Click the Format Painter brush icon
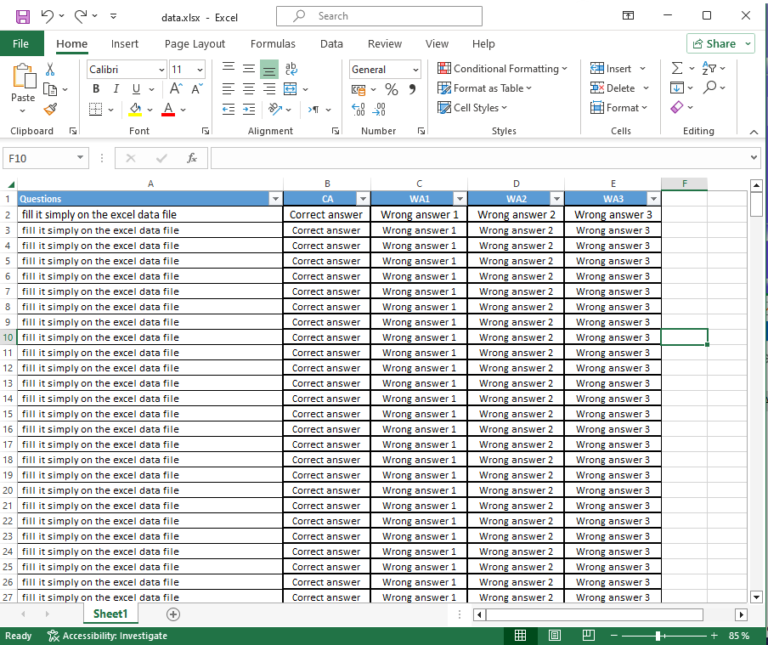Screen dimensions: 768x645 pos(50,109)
